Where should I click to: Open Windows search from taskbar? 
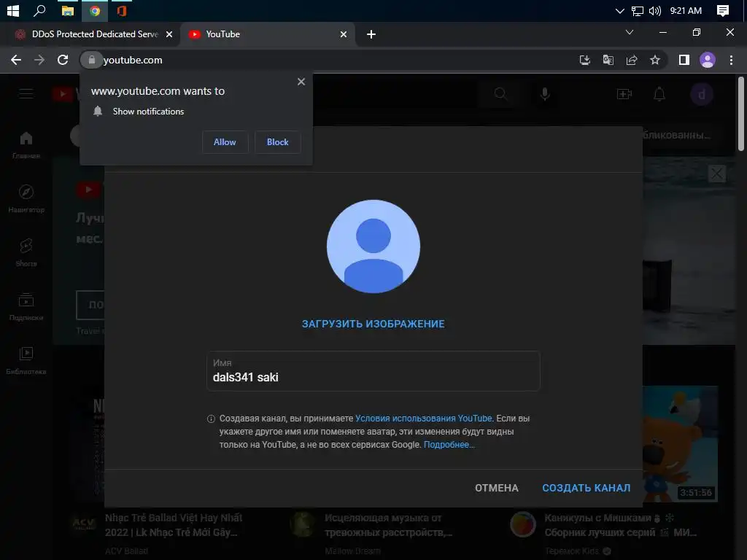(39, 10)
